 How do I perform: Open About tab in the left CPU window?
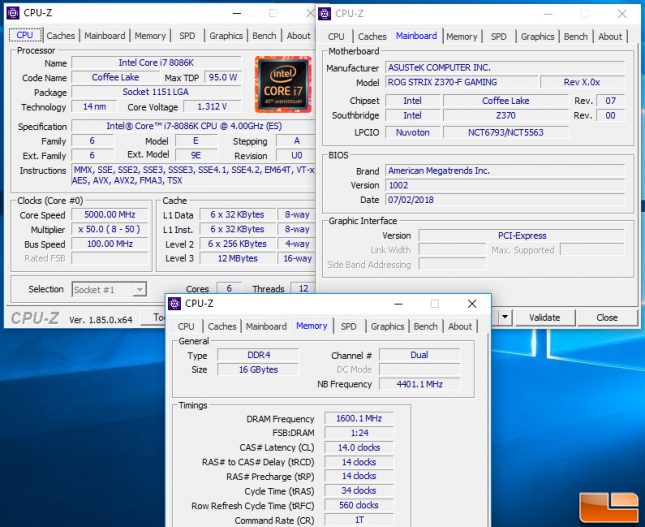299,36
